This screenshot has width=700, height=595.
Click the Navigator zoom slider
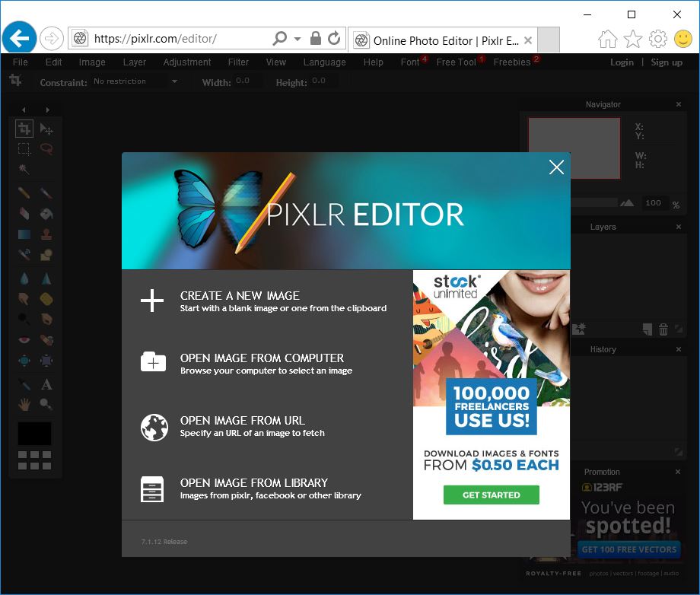click(595, 203)
